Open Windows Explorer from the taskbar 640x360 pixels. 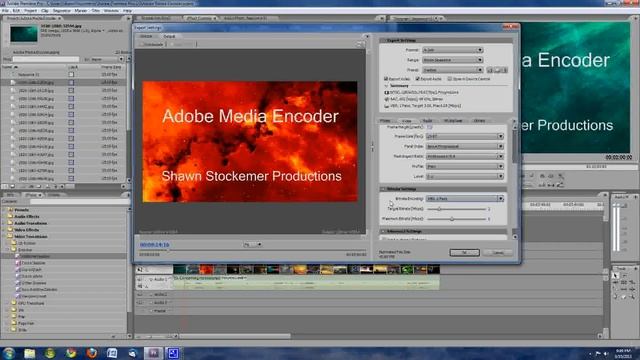pyautogui.click(x=29, y=353)
